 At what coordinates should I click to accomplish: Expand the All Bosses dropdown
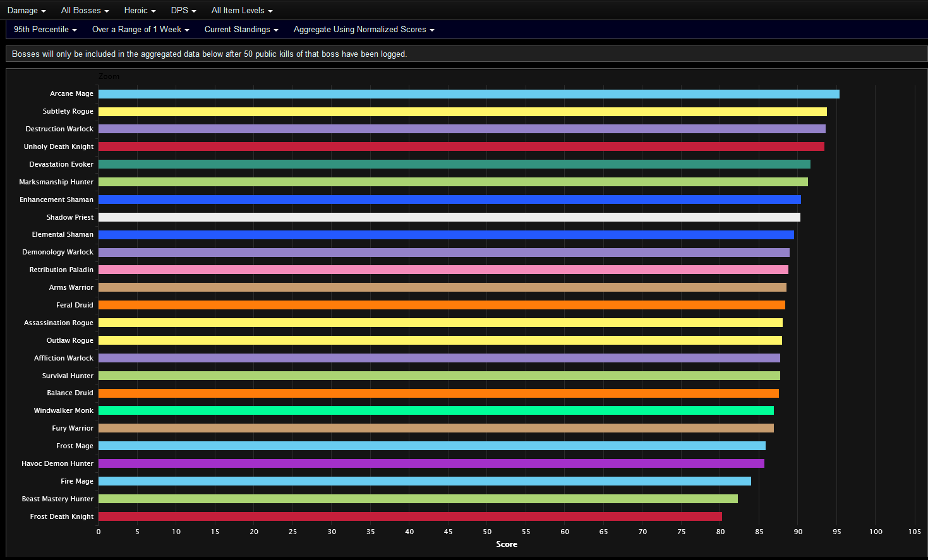[x=85, y=11]
